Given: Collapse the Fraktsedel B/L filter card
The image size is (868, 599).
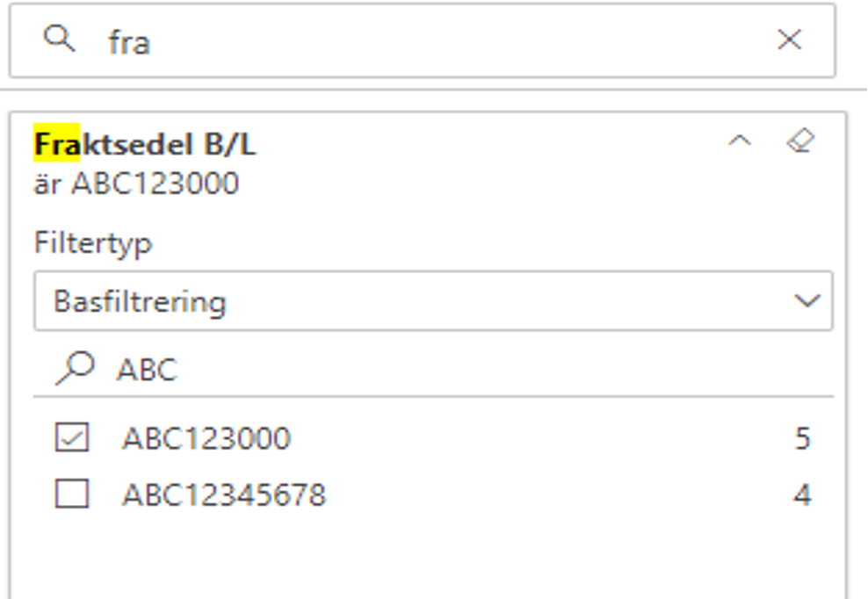Looking at the screenshot, I should [x=740, y=141].
